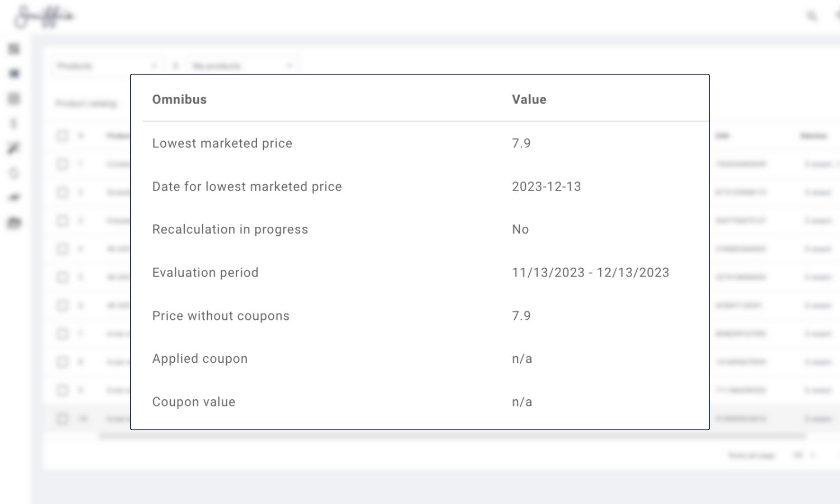Open the list-style third sidebar icon

click(14, 99)
